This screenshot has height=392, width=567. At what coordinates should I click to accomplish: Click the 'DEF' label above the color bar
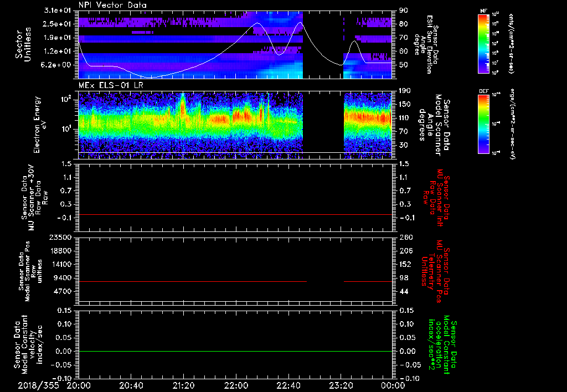483,91
